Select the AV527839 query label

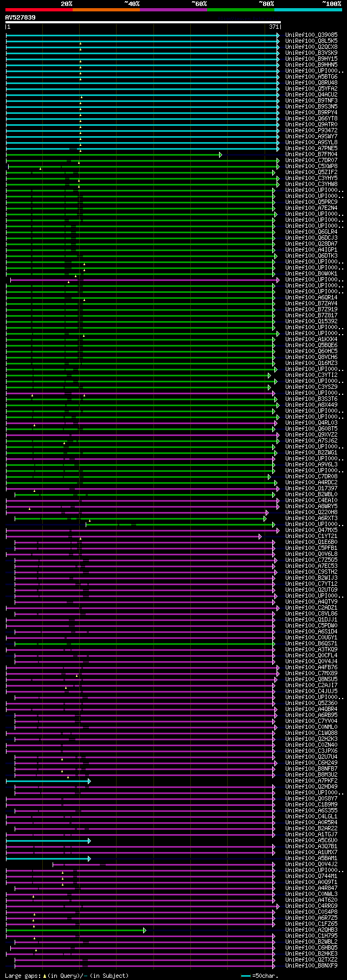pyautogui.click(x=21, y=17)
